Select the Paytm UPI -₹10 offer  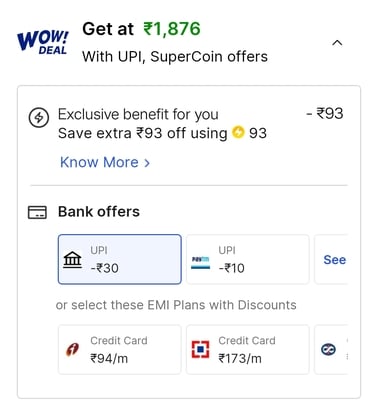[x=248, y=259]
